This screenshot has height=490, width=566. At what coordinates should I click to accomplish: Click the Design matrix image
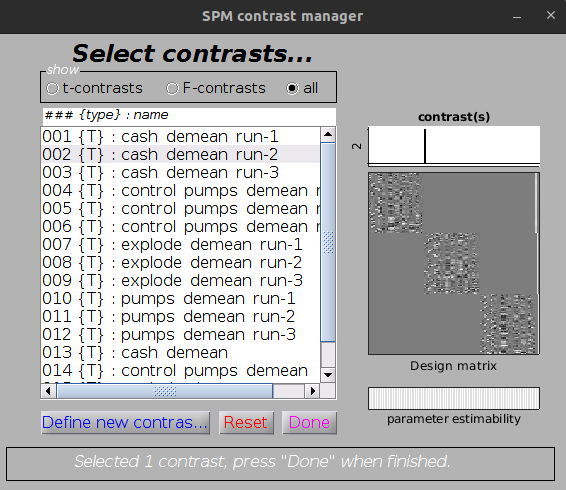[x=454, y=263]
